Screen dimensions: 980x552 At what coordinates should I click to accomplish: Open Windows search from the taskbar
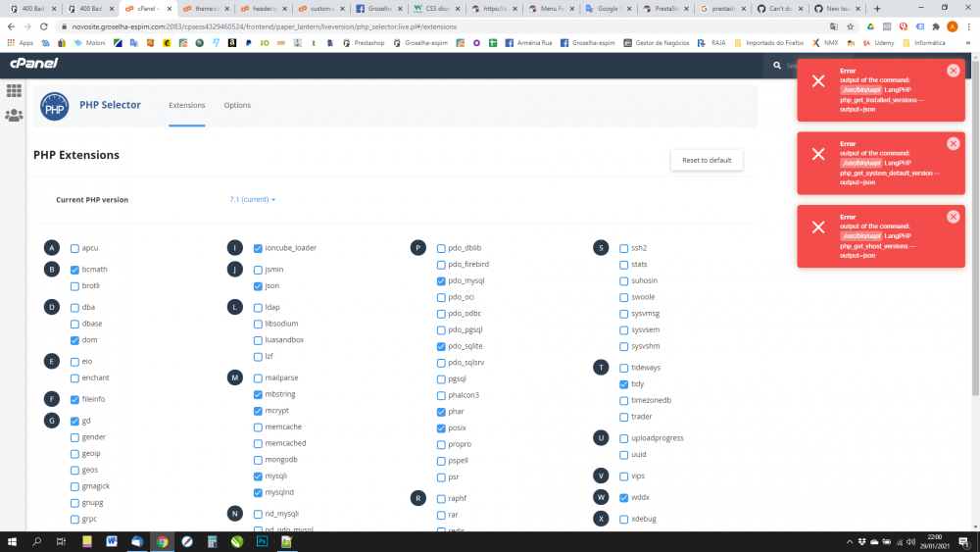[x=37, y=542]
